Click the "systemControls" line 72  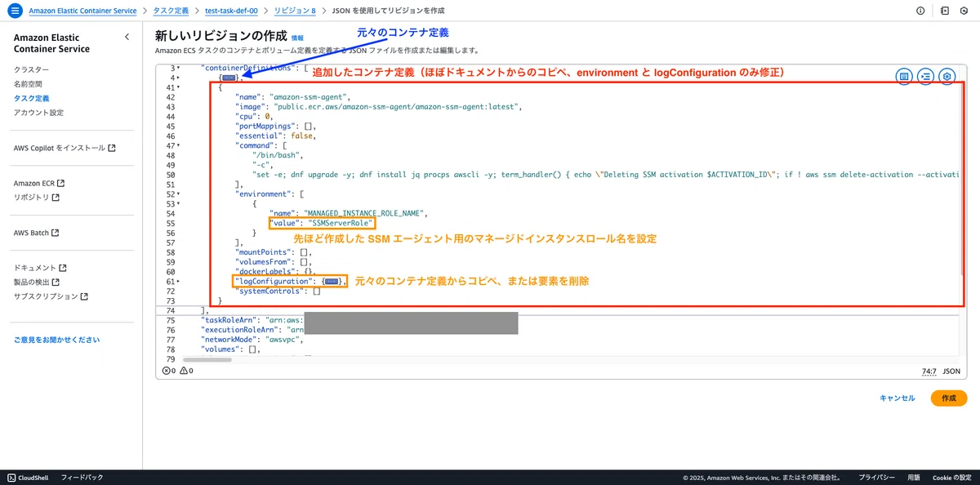[278, 291]
